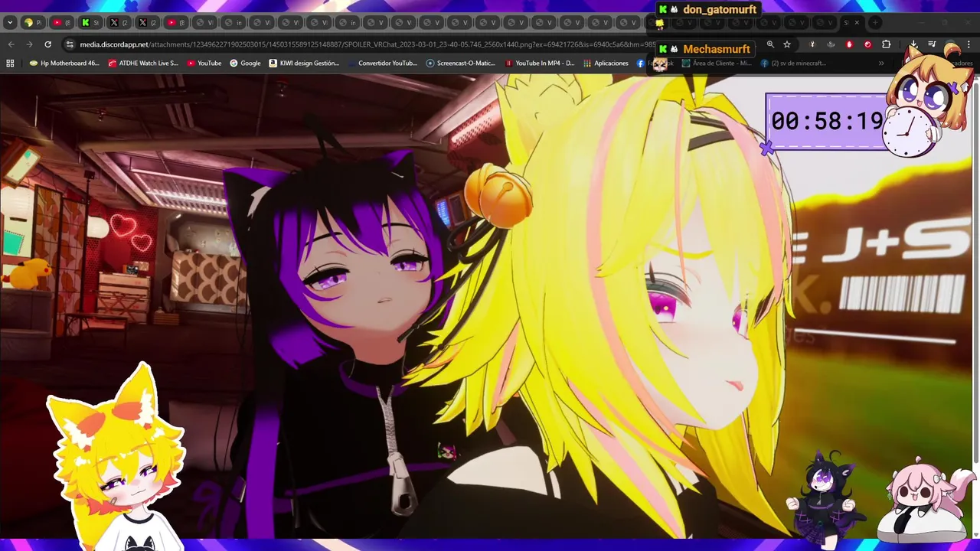This screenshot has height=551, width=980.
Task: Open the YouTube bookmark
Action: coord(204,64)
